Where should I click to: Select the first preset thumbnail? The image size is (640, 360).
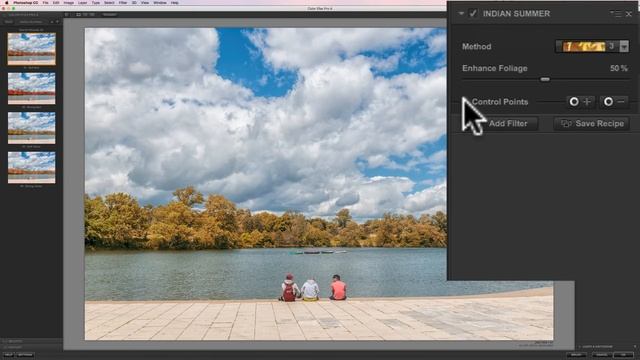pyautogui.click(x=31, y=49)
